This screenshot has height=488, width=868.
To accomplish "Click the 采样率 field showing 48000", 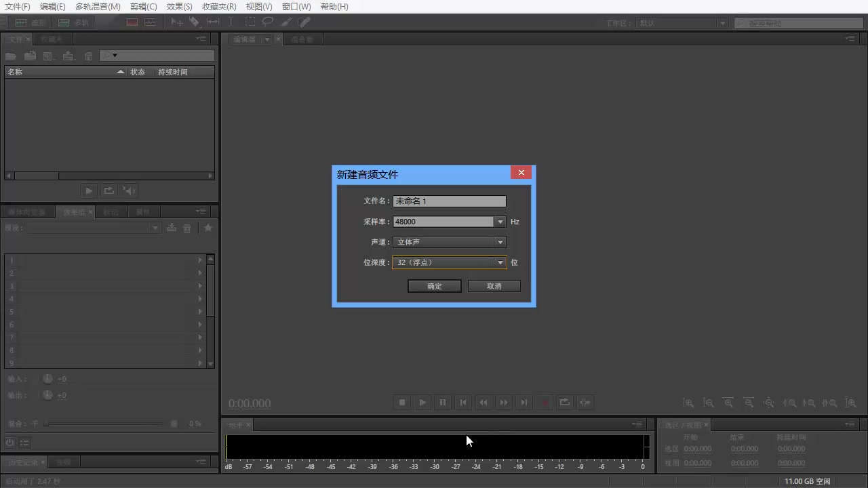I will [x=443, y=222].
